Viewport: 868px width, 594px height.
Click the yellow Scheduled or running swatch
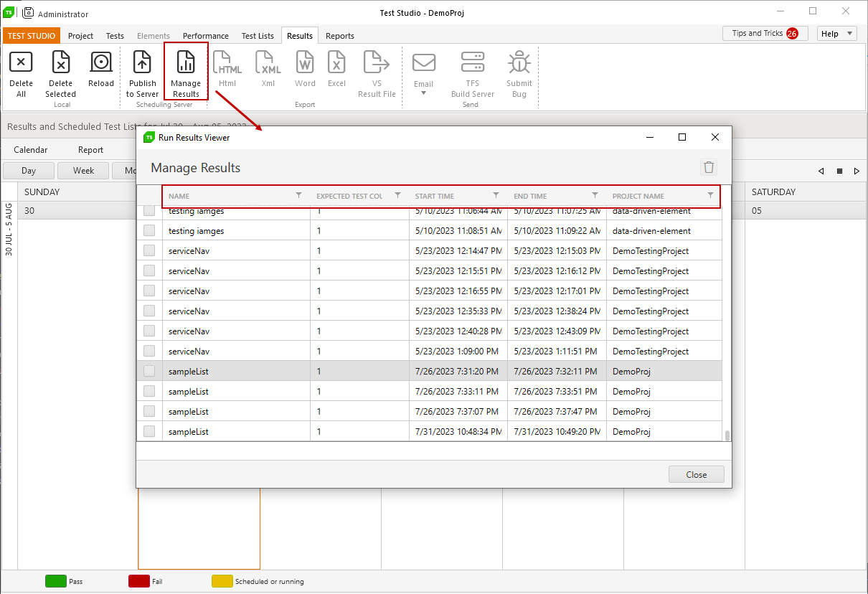[x=222, y=581]
